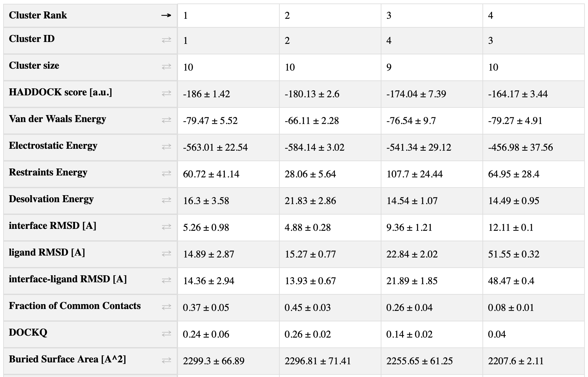
Task: Click the sort arrow in Cluster Rank row
Action: click(166, 15)
